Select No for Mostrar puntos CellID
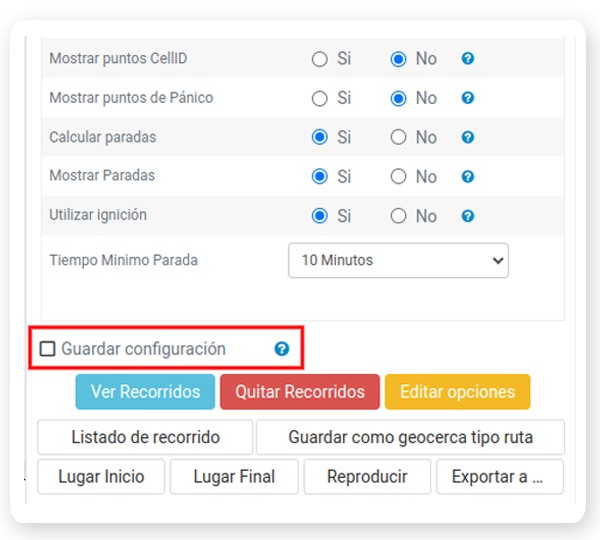 (398, 59)
